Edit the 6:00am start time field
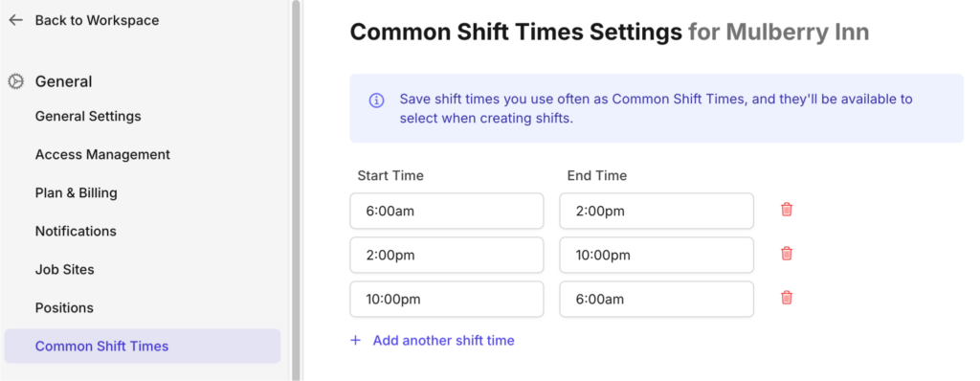This screenshot has height=381, width=980. (447, 211)
